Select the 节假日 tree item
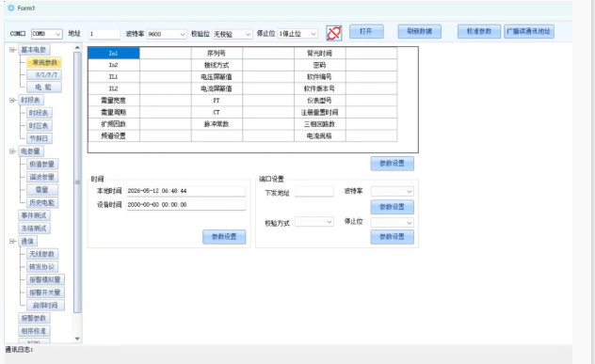 coord(40,138)
